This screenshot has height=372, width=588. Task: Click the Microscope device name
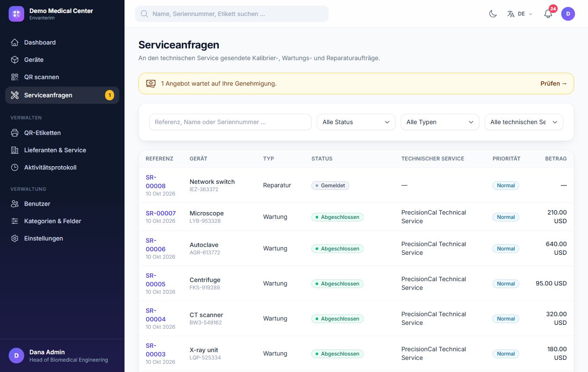(207, 213)
